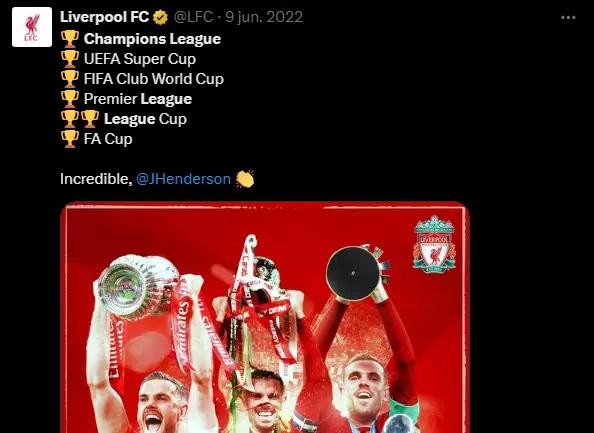
Task: Open the @LFC handle link
Action: click(x=193, y=17)
